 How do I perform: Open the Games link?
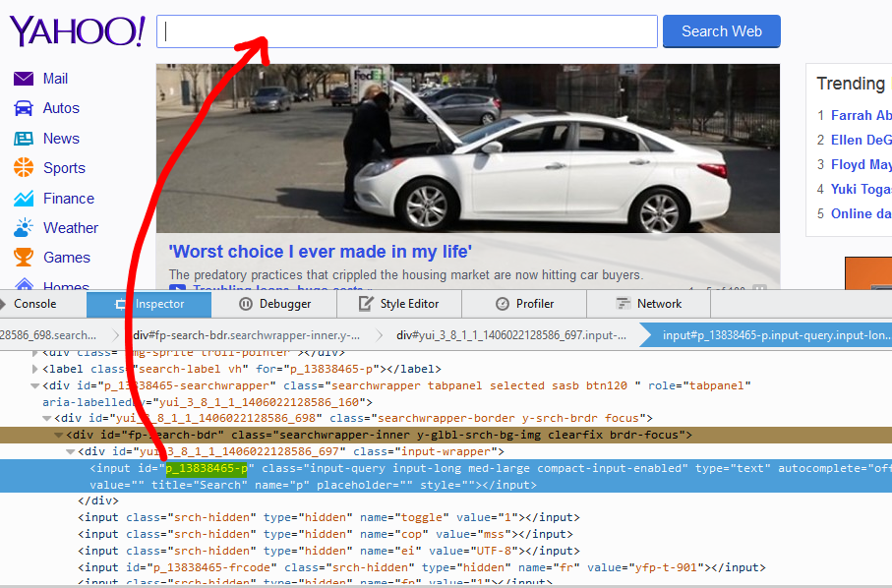(67, 258)
